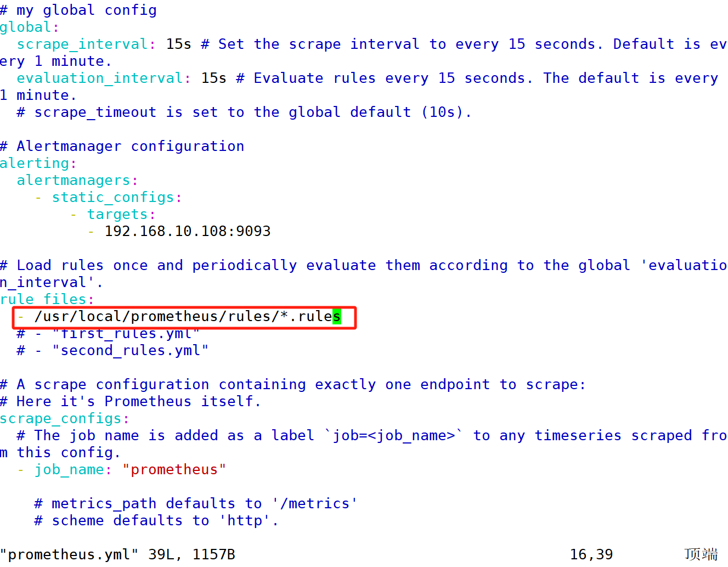Screen dimensions: 728x567
Task: Click the "scrape_configs:" key
Action: 65,419
